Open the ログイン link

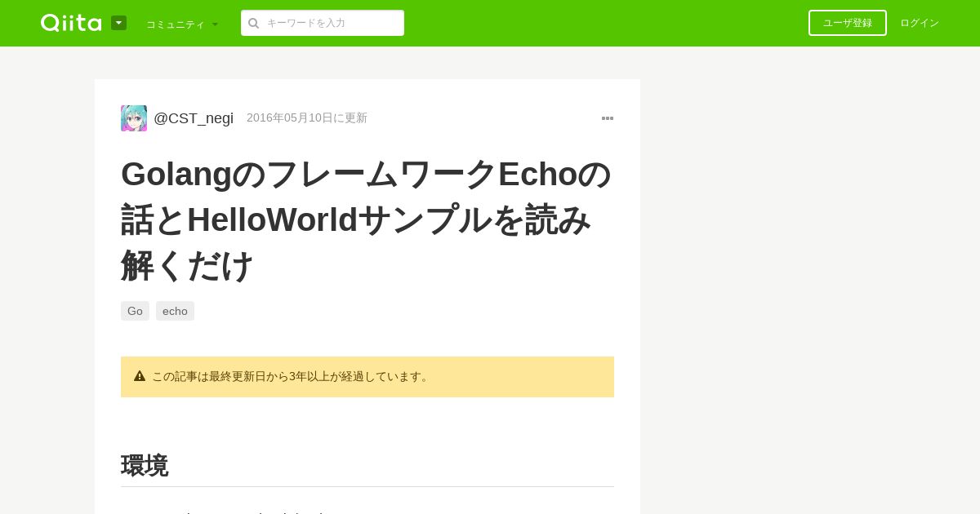coord(920,23)
